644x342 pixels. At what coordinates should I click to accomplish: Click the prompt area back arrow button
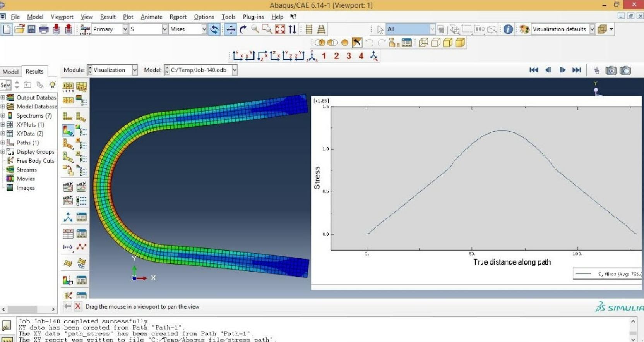tap(67, 306)
